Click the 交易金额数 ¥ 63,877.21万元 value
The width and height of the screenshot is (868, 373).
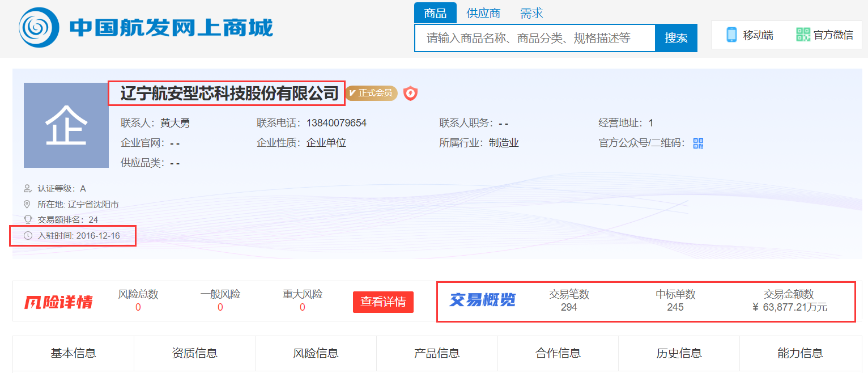[x=790, y=307]
